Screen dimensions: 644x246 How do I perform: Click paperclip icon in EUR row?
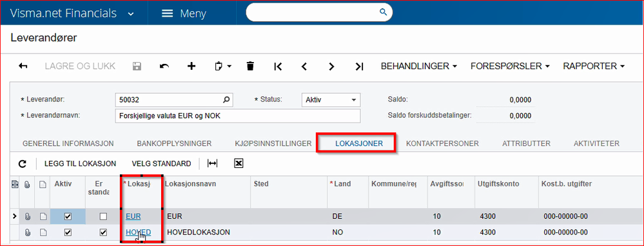(28, 216)
